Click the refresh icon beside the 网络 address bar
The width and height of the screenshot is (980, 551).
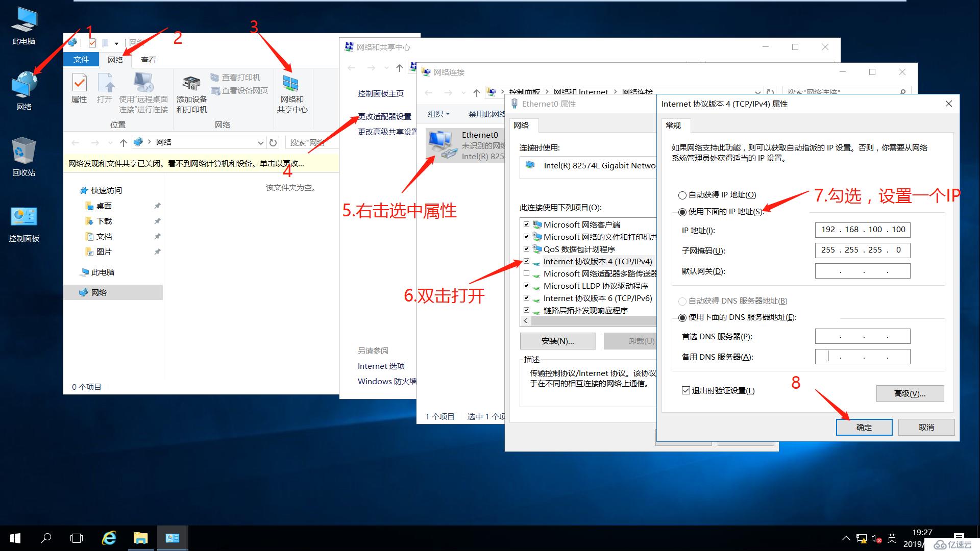[x=274, y=142]
